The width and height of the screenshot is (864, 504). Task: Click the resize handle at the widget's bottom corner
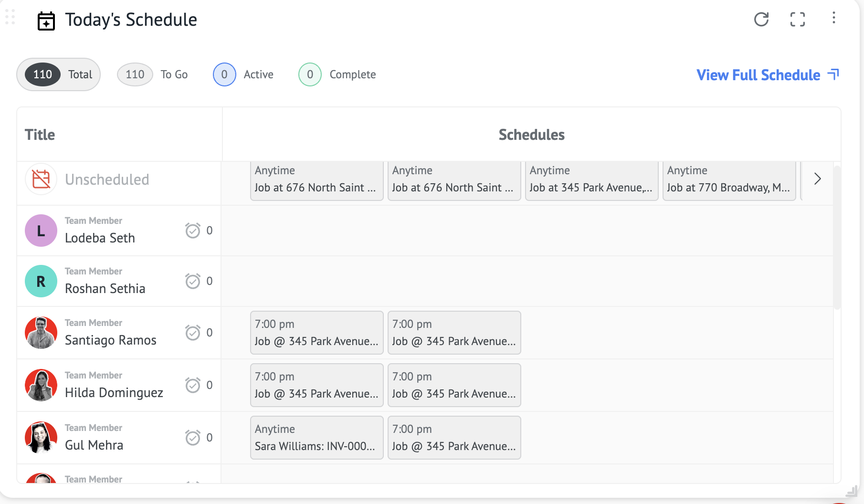pyautogui.click(x=851, y=491)
